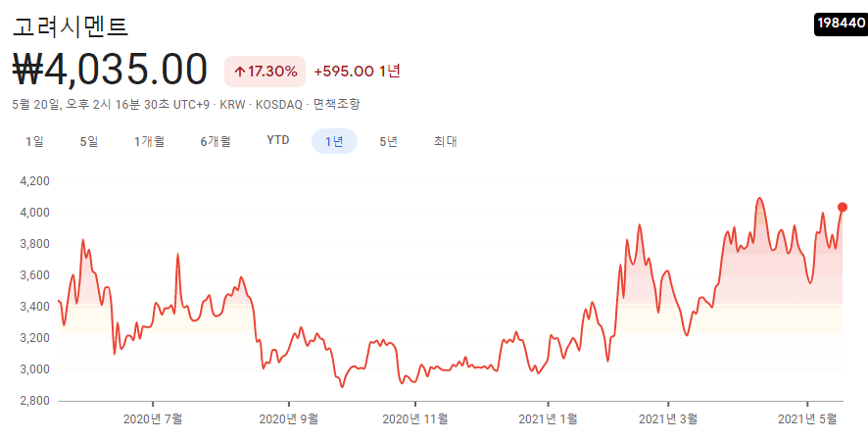Click the red current-price dot on chart
Viewport: 868px width, 440px height.
[843, 207]
